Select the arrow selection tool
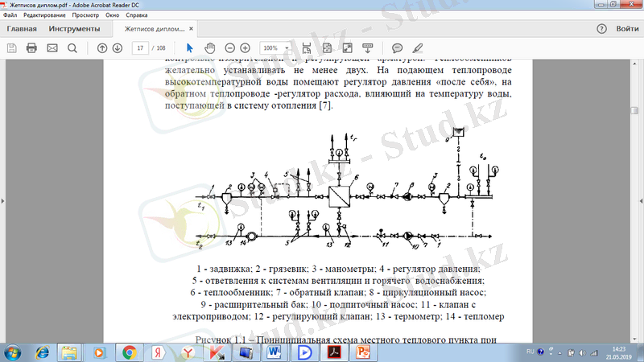The width and height of the screenshot is (644, 362). click(x=190, y=48)
